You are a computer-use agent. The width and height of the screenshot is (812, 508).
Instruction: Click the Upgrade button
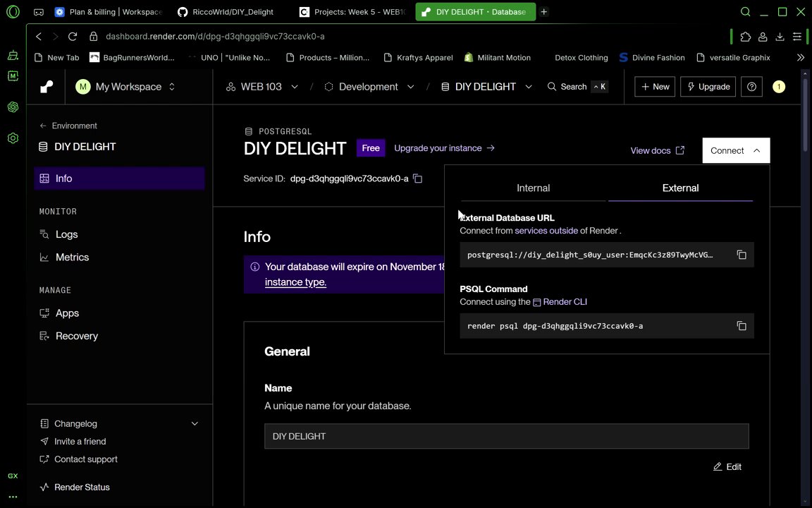click(708, 87)
